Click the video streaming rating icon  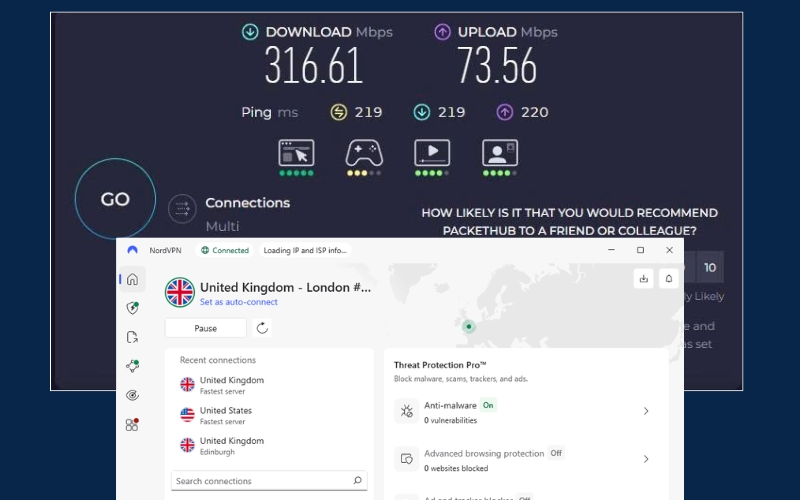(x=432, y=153)
